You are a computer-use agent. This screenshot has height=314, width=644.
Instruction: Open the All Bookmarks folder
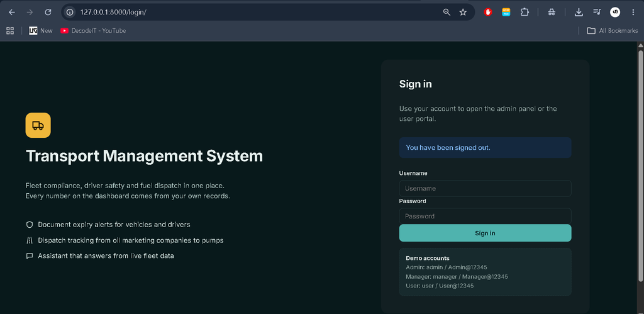click(613, 30)
